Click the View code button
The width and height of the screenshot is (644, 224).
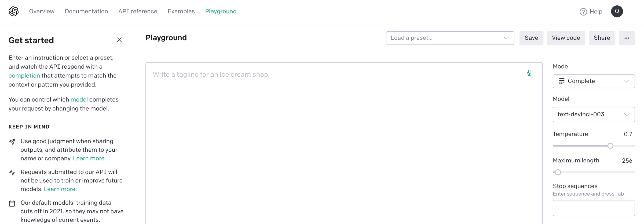(566, 38)
